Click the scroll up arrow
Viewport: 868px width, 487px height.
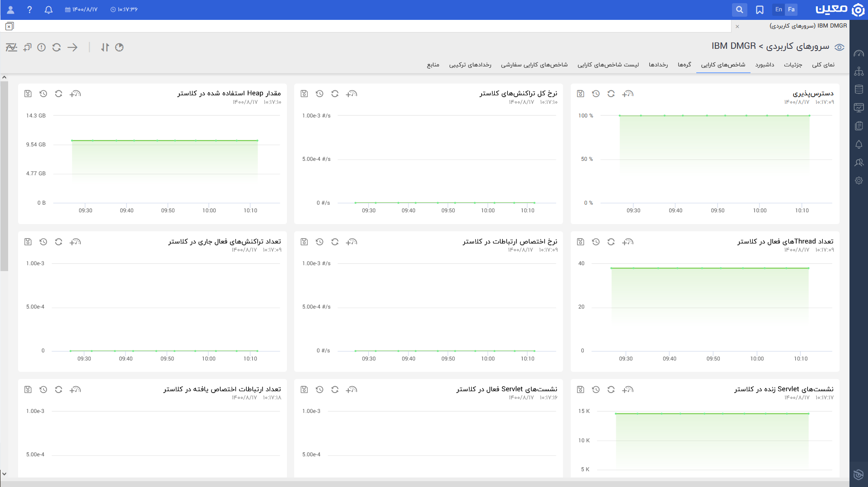pyautogui.click(x=4, y=77)
